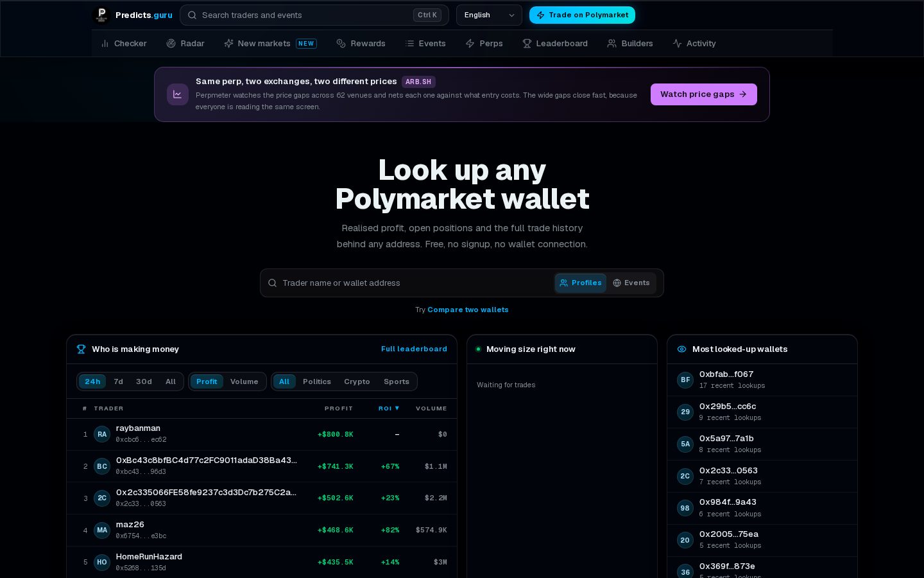
Task: Open trader 0x2c335066FE58fe9237c3d3Dc7b275C2a row
Action: tap(262, 498)
